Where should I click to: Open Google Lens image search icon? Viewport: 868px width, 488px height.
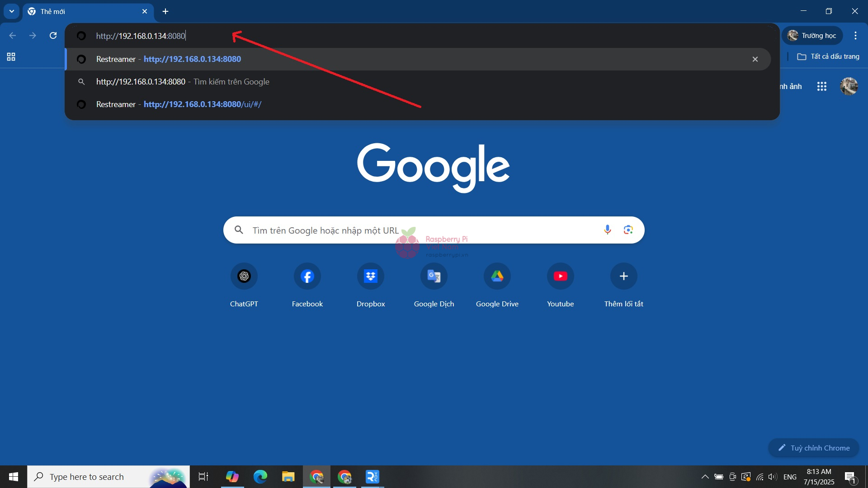(628, 230)
